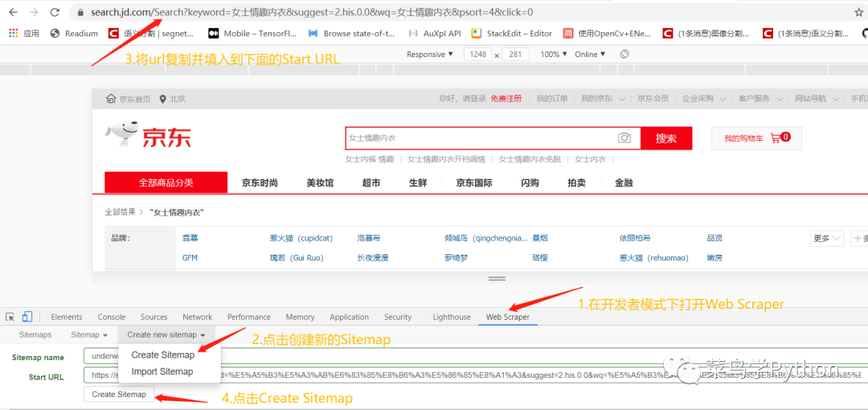Click the 京东 logo

[149, 133]
